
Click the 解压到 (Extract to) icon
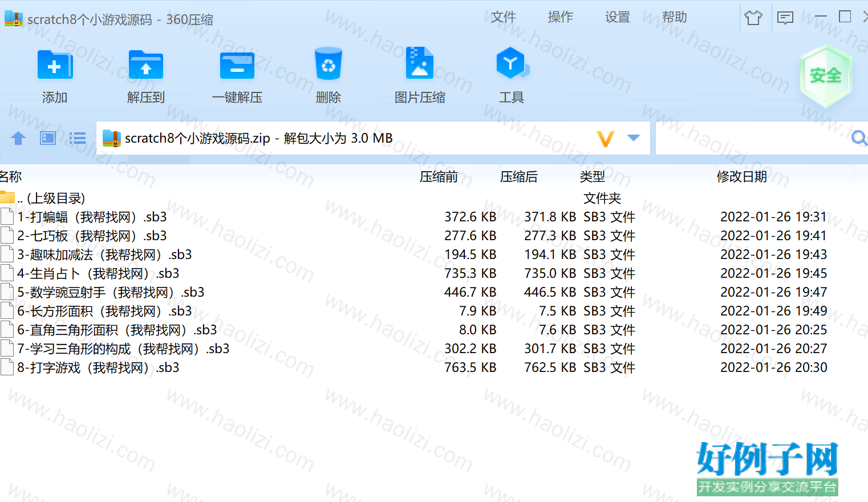pyautogui.click(x=146, y=66)
